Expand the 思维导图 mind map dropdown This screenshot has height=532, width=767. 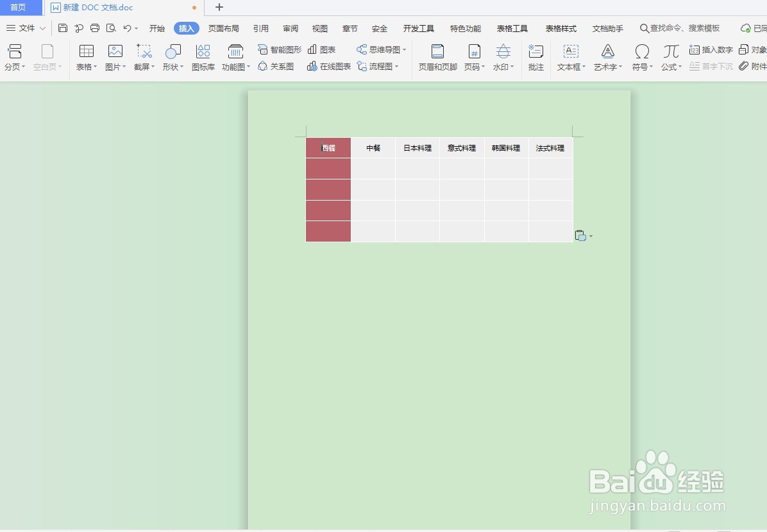tap(405, 50)
